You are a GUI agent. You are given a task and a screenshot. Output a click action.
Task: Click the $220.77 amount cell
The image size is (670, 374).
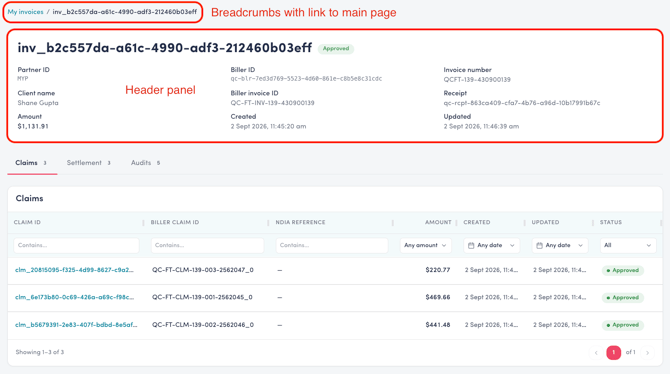tap(438, 270)
